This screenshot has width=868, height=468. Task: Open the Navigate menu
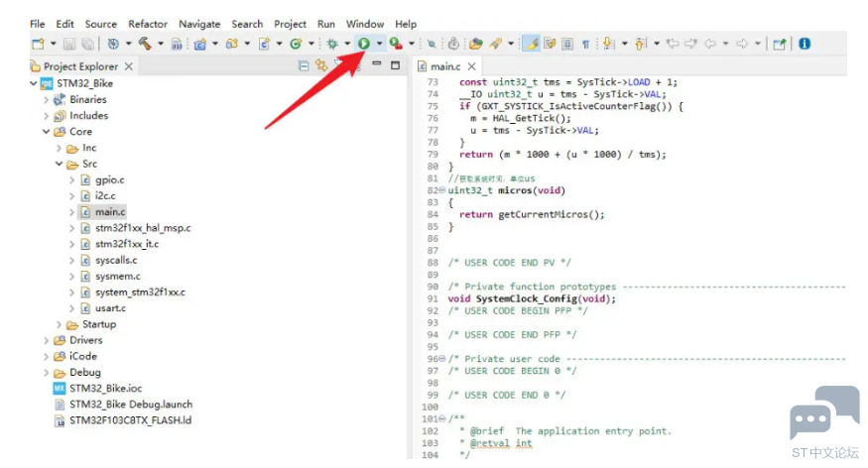(199, 24)
